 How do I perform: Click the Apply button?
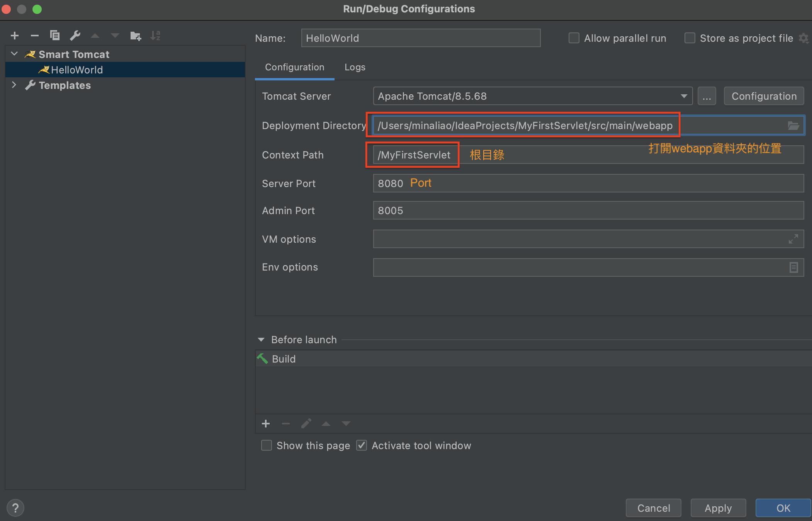[718, 508]
